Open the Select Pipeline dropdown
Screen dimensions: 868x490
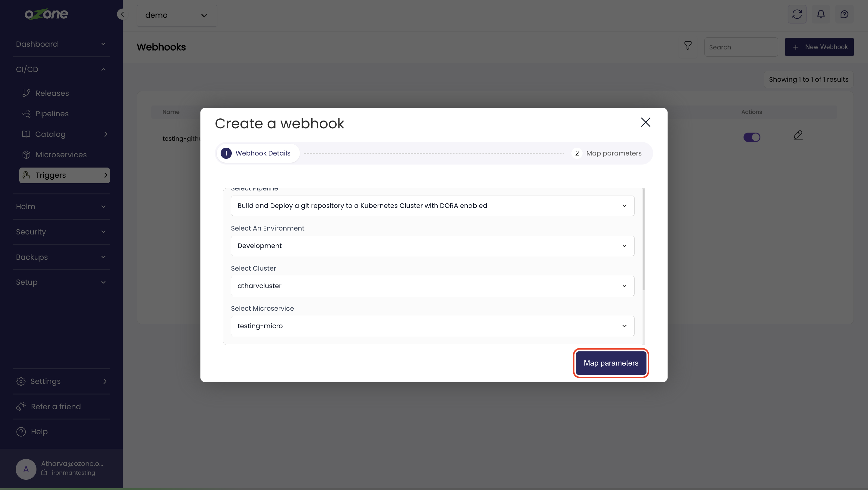click(x=432, y=206)
